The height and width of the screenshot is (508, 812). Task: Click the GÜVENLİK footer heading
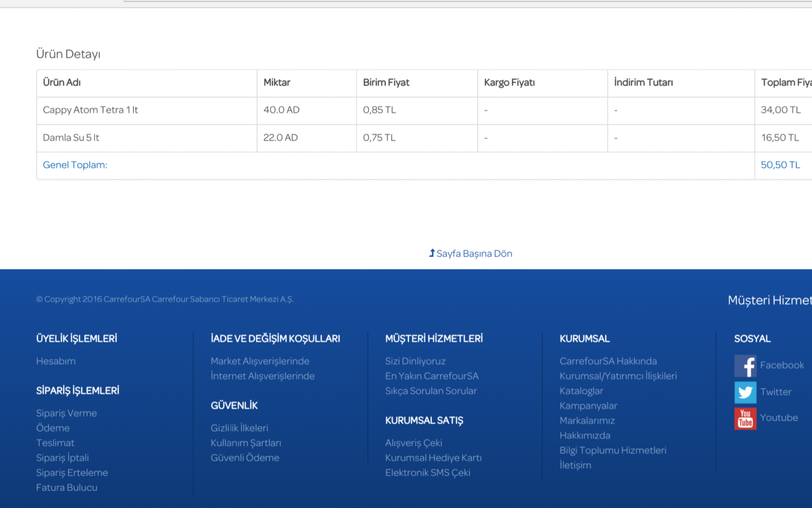pos(234,406)
